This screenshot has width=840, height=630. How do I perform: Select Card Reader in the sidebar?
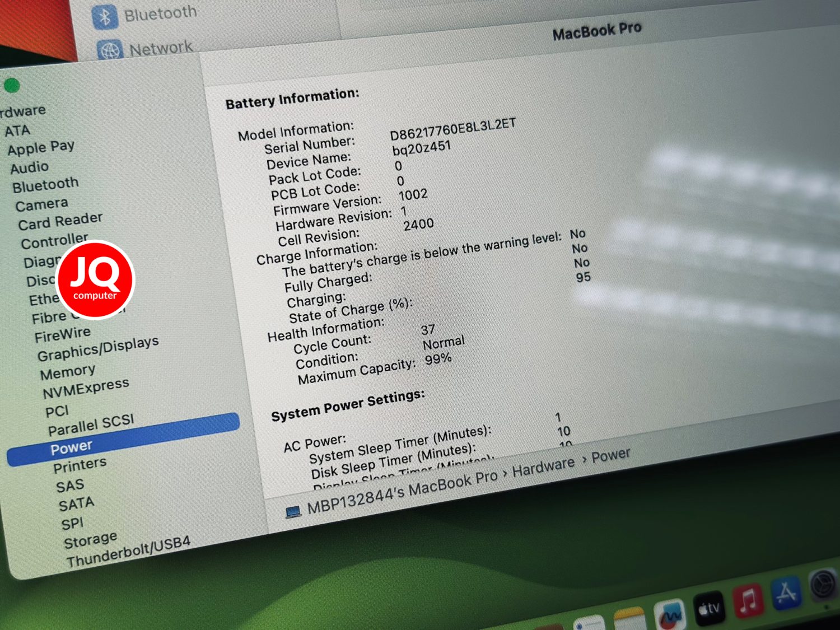pos(60,222)
